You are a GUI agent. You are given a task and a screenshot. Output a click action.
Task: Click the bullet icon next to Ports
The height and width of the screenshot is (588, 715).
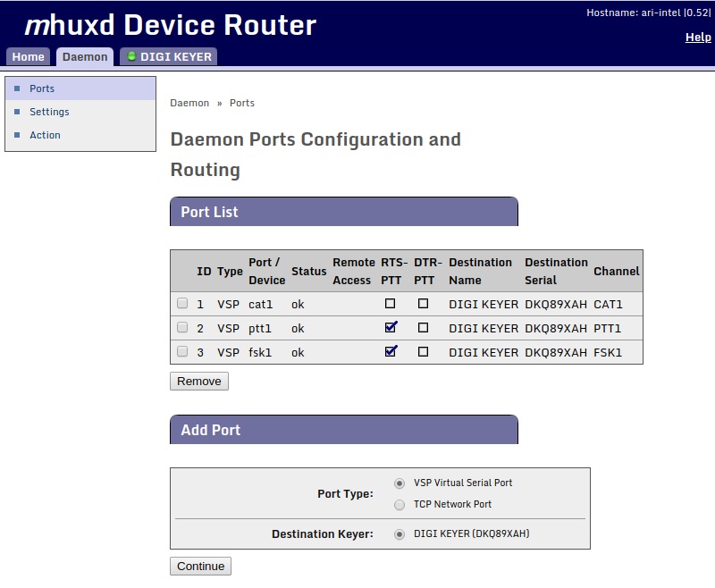(17, 88)
